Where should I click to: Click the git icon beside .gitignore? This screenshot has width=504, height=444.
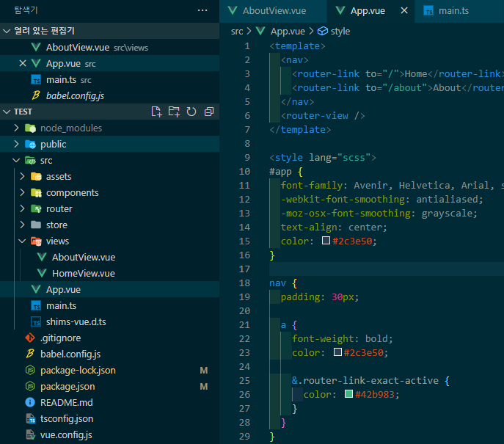[30, 338]
